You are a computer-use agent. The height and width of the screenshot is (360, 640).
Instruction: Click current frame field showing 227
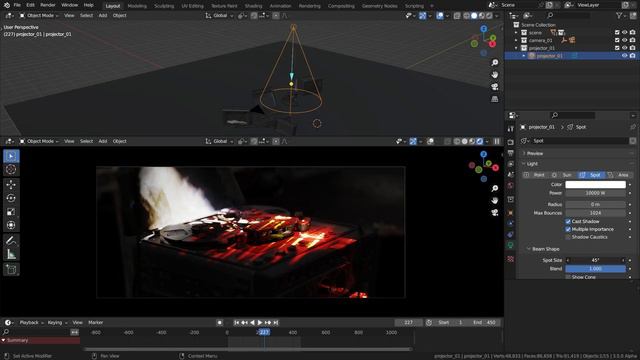click(408, 322)
